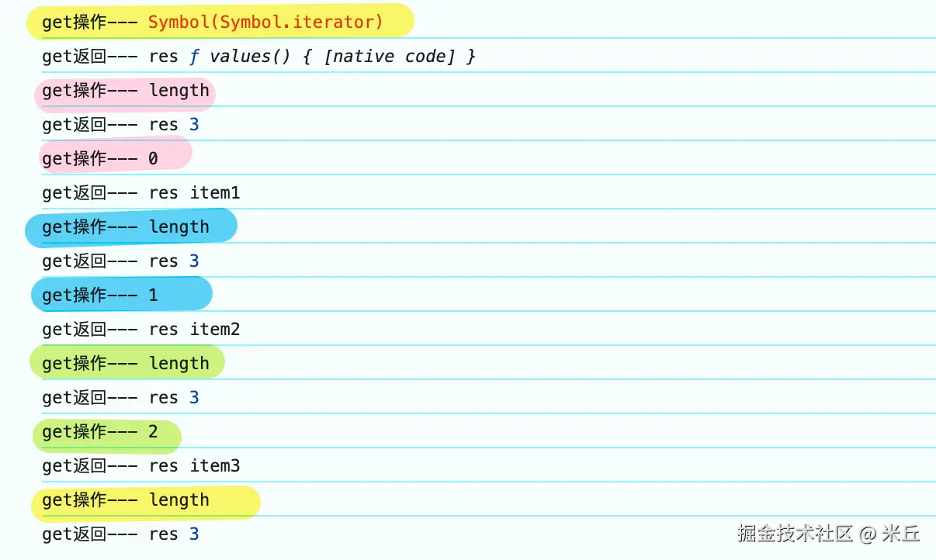This screenshot has height=560, width=936.
Task: Select the 'get操作--- 1' log line
Action: tap(100, 296)
